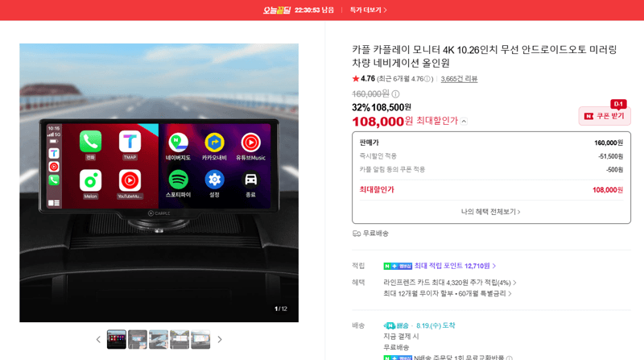Select the third product thumbnail
The height and width of the screenshot is (360, 644).
(x=159, y=339)
